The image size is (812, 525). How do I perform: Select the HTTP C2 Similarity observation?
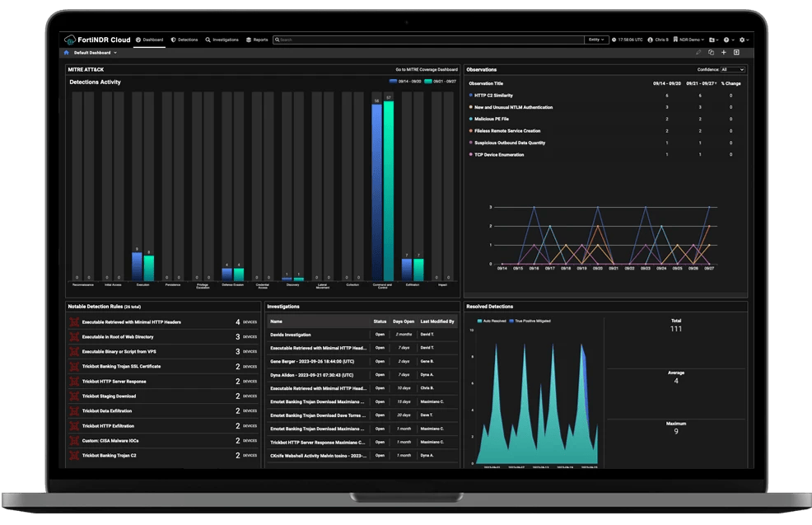point(493,96)
